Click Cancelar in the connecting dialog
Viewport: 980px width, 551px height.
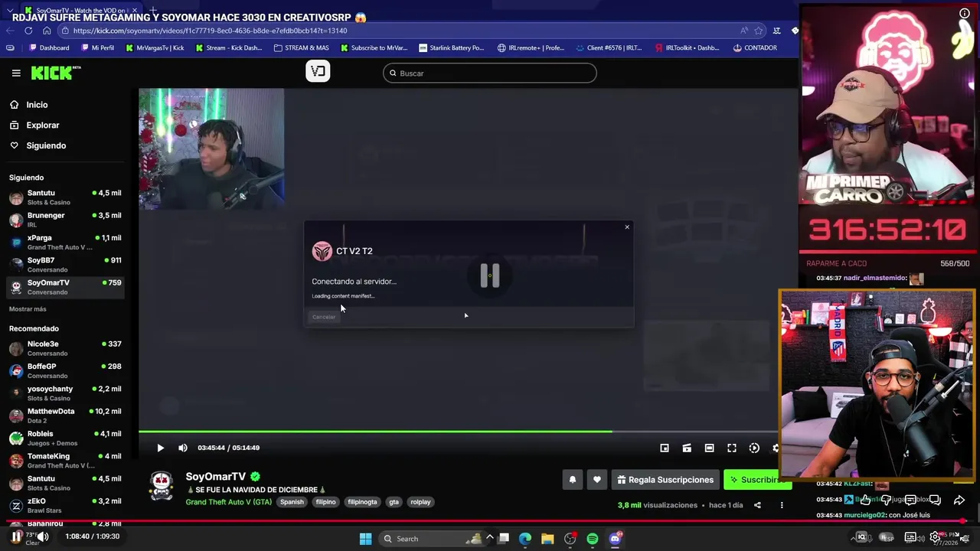pyautogui.click(x=324, y=317)
